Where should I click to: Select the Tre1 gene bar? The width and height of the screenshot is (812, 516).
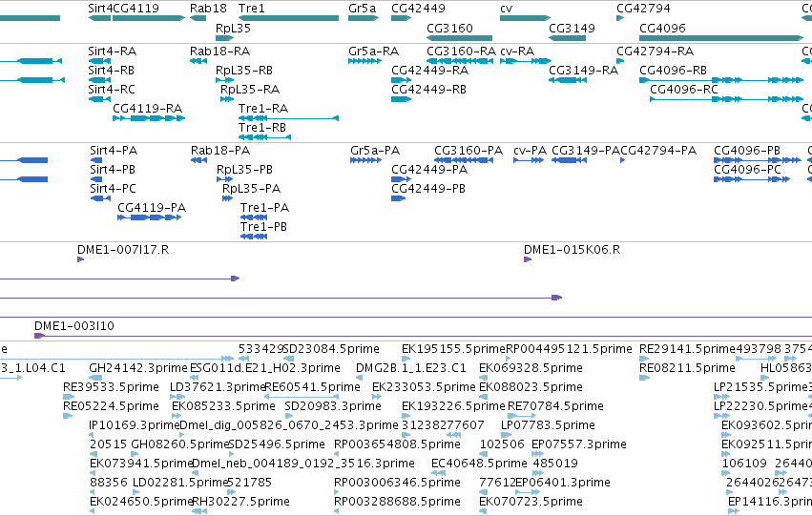(x=288, y=18)
